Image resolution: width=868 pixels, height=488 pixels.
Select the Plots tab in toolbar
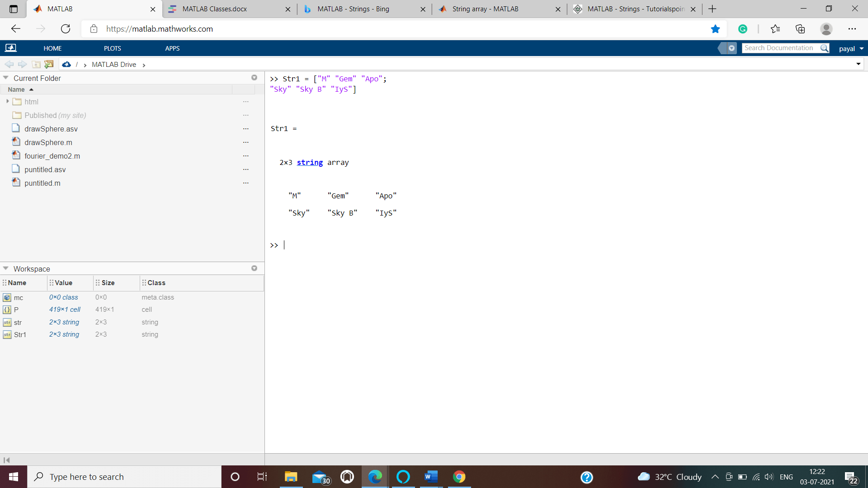(x=113, y=48)
